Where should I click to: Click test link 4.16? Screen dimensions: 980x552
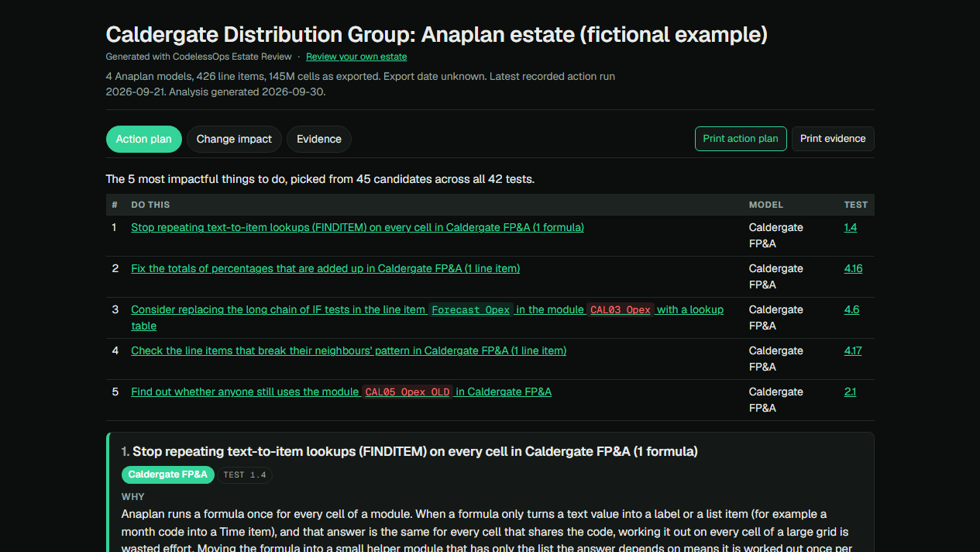coord(854,268)
